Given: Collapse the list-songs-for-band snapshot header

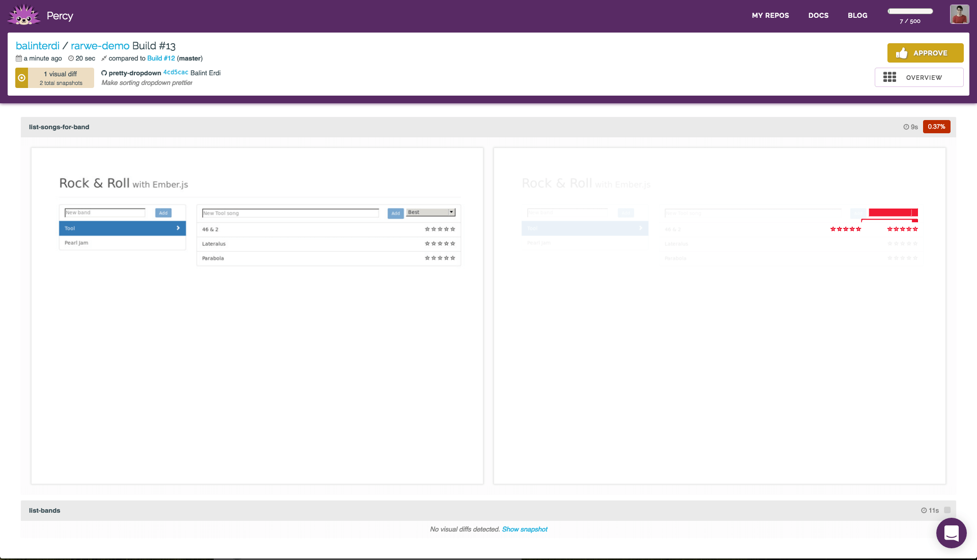Looking at the screenshot, I should [x=59, y=127].
